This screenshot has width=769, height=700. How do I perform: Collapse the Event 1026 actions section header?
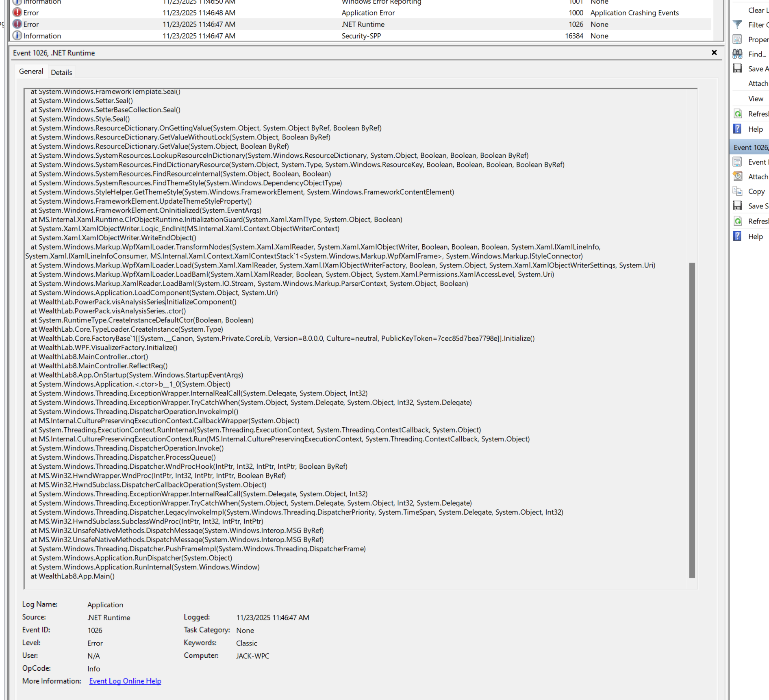750,148
